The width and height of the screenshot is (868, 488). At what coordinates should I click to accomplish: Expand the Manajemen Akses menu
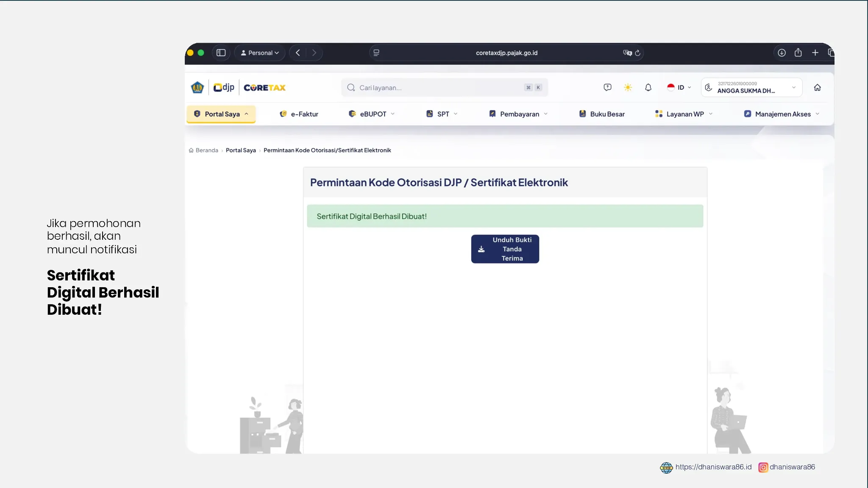pyautogui.click(x=782, y=114)
